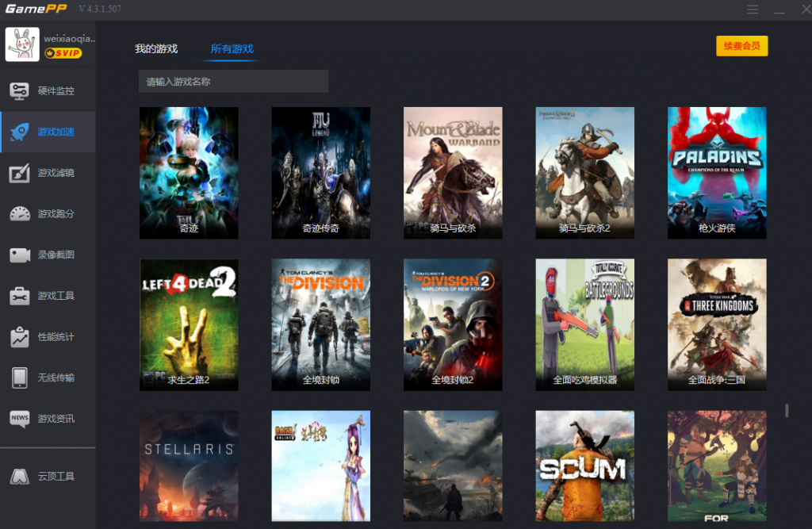This screenshot has height=529, width=812.
Task: Switch to the 所有游戏 tab
Action: (x=232, y=48)
